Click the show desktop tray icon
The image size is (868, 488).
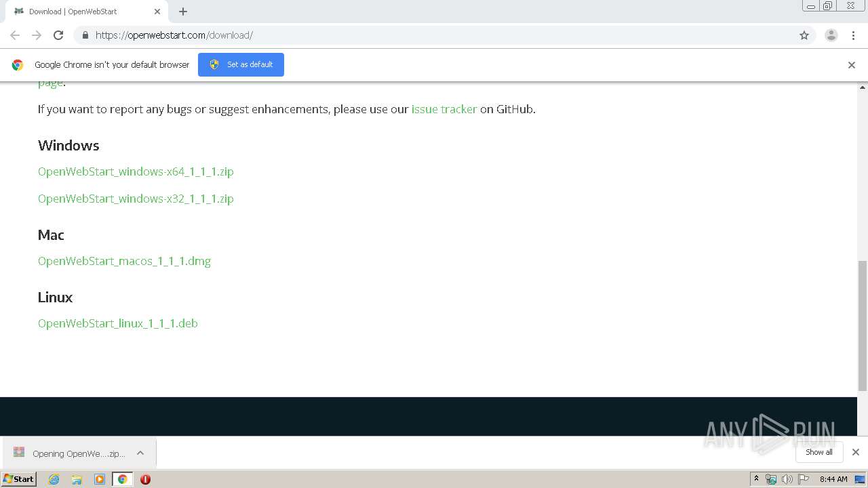tap(860, 479)
